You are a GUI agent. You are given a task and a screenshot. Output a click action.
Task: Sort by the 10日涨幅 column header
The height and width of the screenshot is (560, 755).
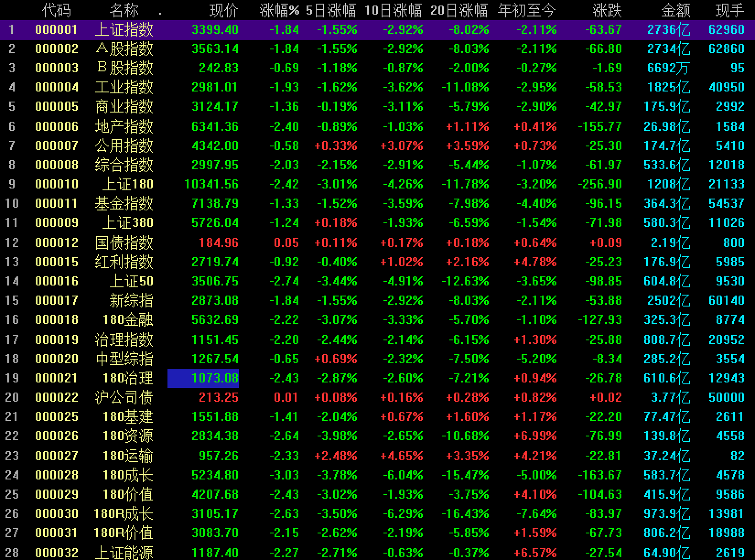(x=393, y=10)
